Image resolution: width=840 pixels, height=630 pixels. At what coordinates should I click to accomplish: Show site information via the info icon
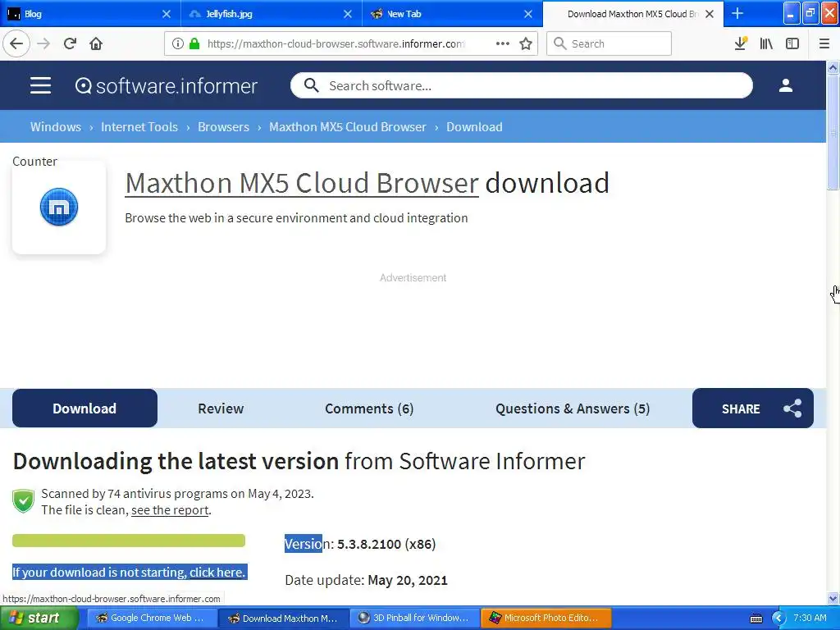[x=178, y=44]
